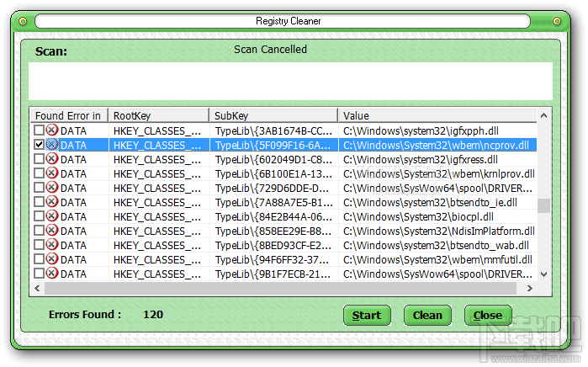Click the error icon in the mmfutil.dll row
588x367 pixels.
coord(52,258)
